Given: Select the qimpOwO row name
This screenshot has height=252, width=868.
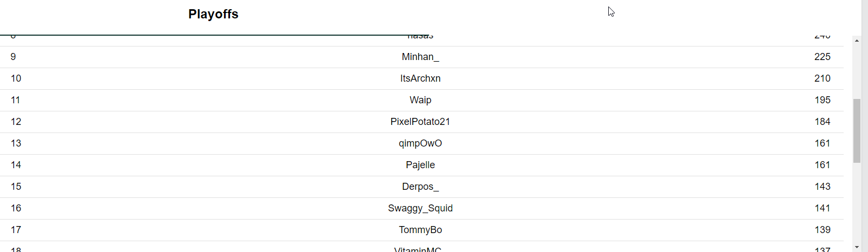Looking at the screenshot, I should point(420,143).
